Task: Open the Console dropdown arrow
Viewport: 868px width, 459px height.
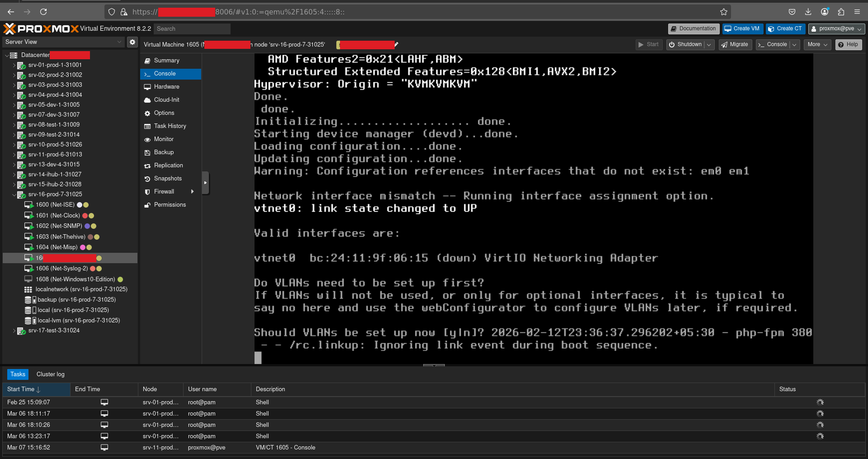Action: [794, 45]
